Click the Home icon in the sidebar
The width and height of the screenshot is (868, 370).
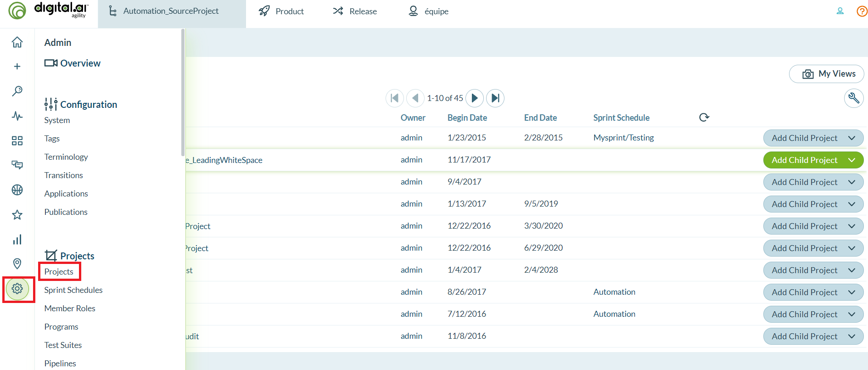(17, 42)
